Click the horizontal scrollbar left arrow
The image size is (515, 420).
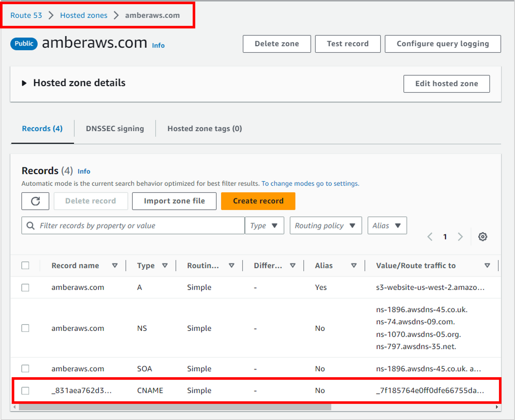tap(14, 407)
